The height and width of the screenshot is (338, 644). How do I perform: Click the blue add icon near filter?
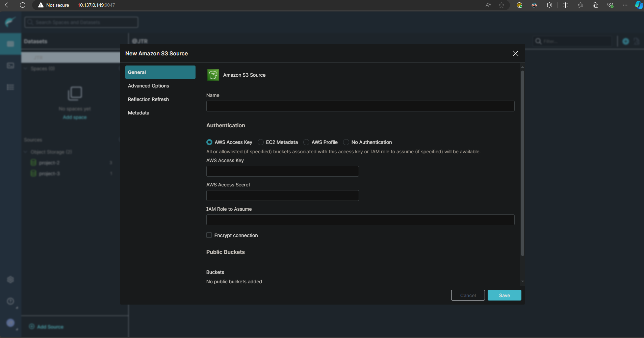[626, 41]
